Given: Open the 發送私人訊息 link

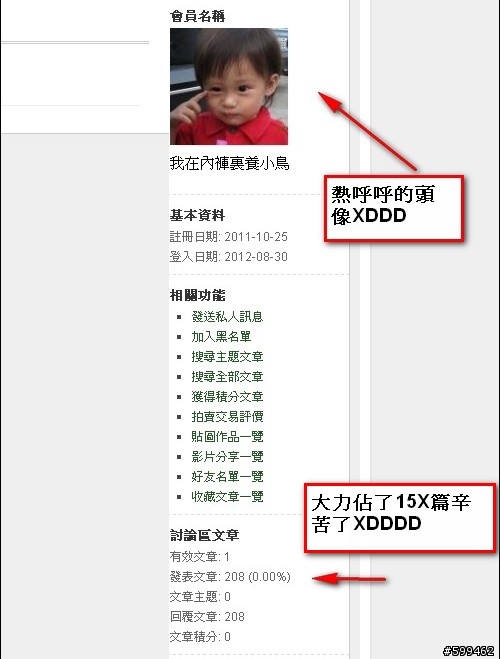Looking at the screenshot, I should (x=227, y=316).
